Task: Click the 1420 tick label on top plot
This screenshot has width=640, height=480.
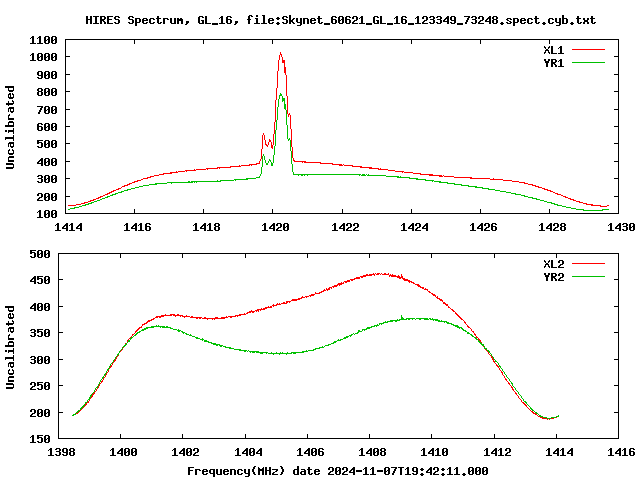Action: 275,227
